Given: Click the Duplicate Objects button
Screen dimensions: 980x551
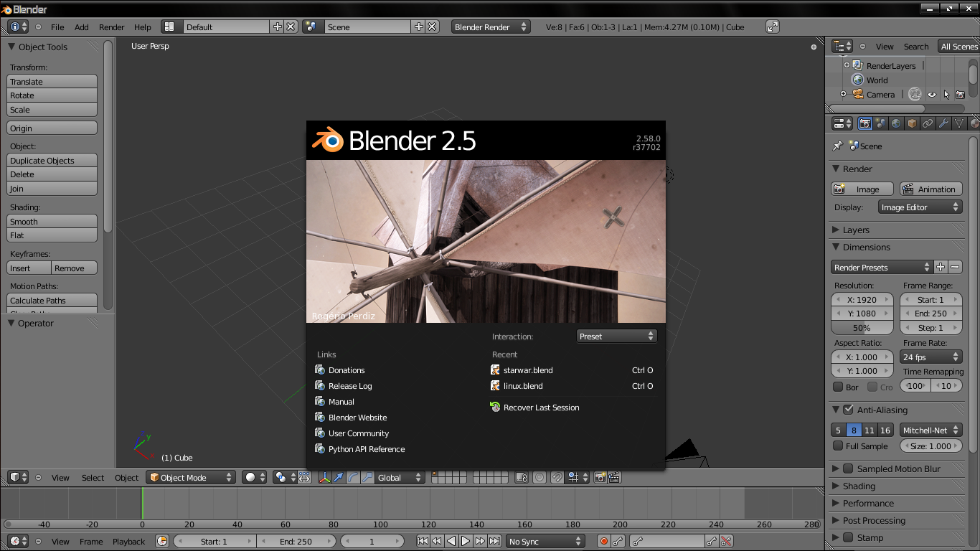Looking at the screenshot, I should pyautogui.click(x=52, y=161).
